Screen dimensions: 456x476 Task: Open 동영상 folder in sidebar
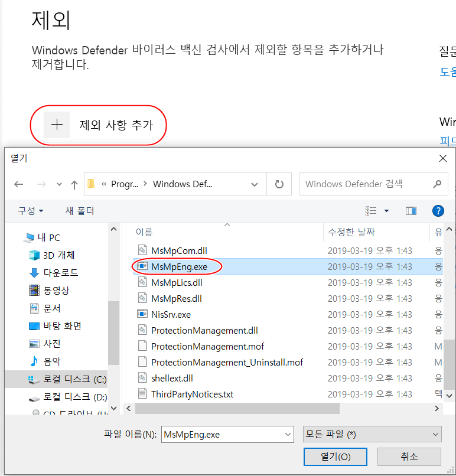coord(49,291)
